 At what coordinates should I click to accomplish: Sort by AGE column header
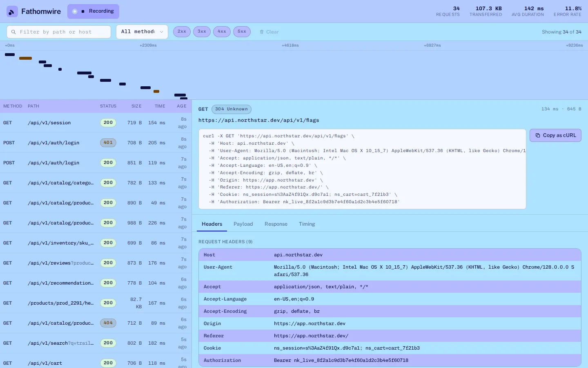[182, 106]
